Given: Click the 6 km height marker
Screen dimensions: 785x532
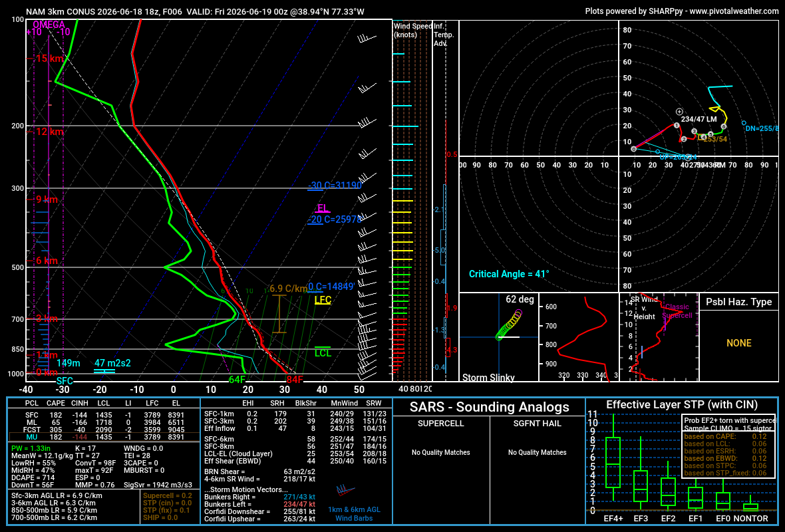Looking at the screenshot, I should 47,261.
